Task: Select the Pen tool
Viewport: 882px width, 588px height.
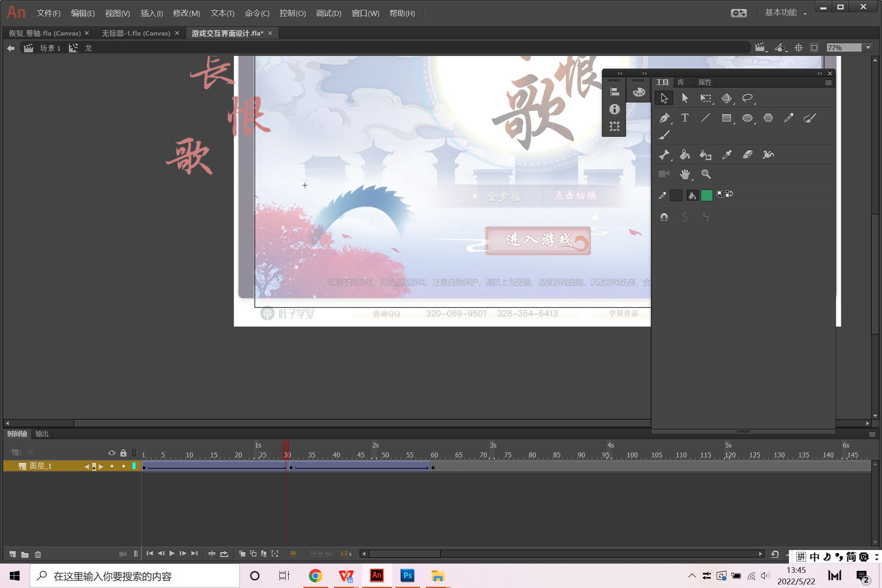Action: pyautogui.click(x=664, y=118)
